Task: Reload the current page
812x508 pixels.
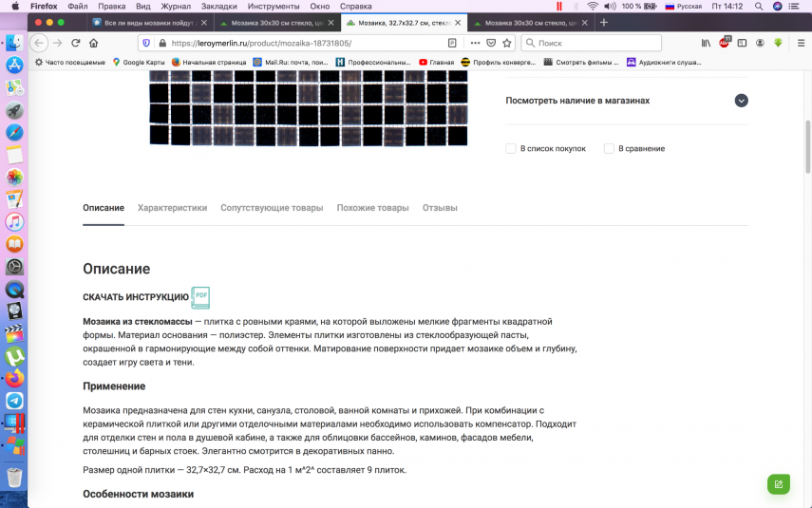Action: [x=76, y=43]
